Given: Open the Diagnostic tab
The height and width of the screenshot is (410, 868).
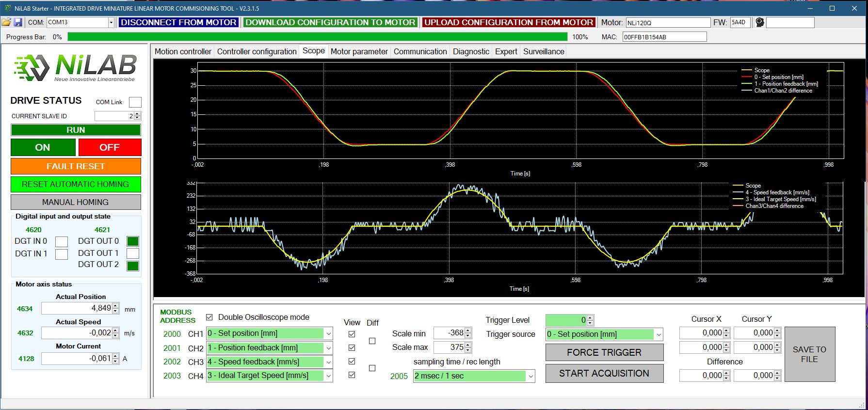Looking at the screenshot, I should point(470,51).
